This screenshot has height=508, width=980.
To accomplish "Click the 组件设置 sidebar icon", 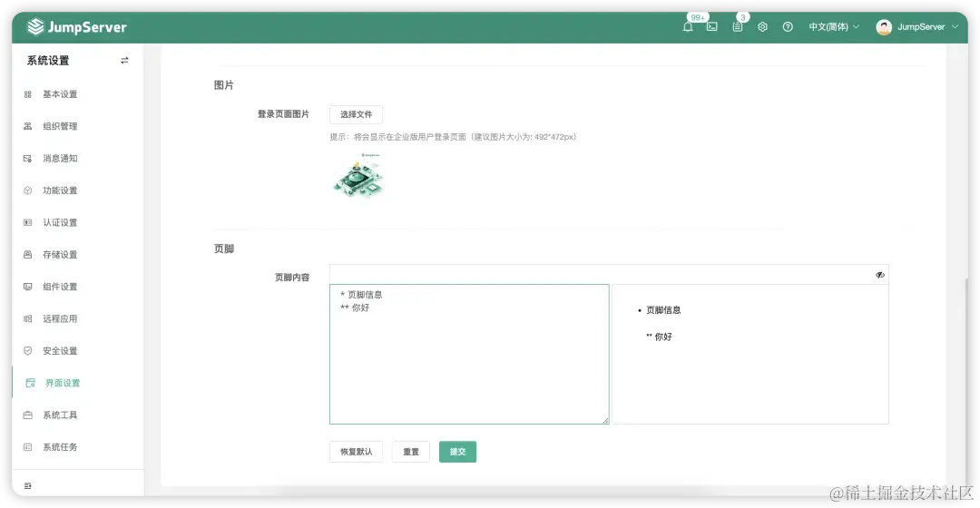I will click(x=27, y=287).
